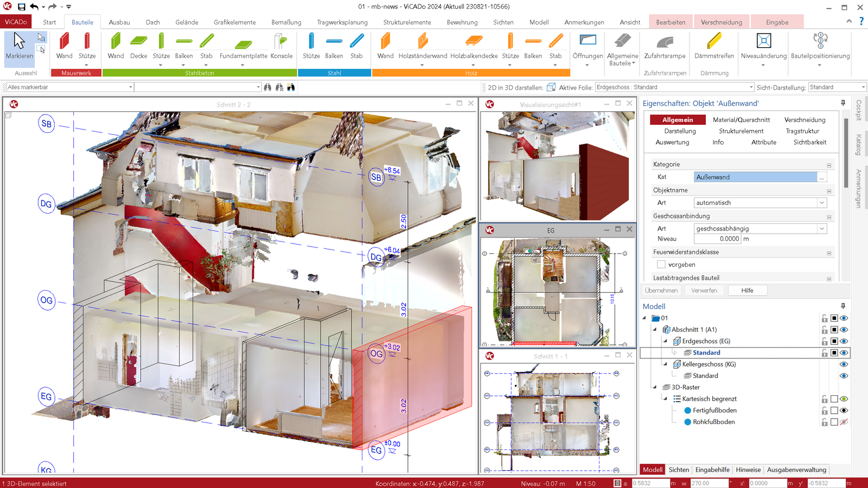Enable the vorgeben checkbox
The image size is (868, 488).
[x=661, y=265]
